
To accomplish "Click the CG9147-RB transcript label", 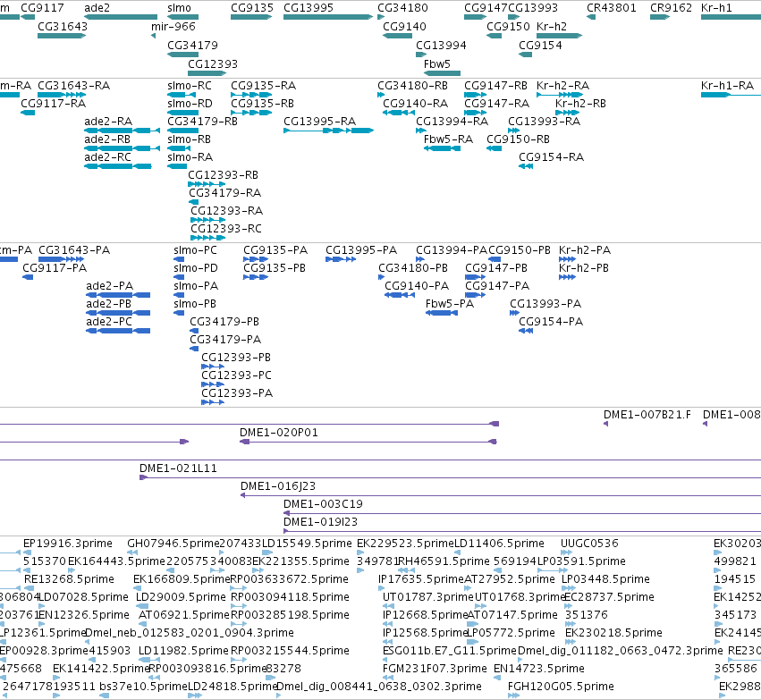I will pyautogui.click(x=495, y=86).
